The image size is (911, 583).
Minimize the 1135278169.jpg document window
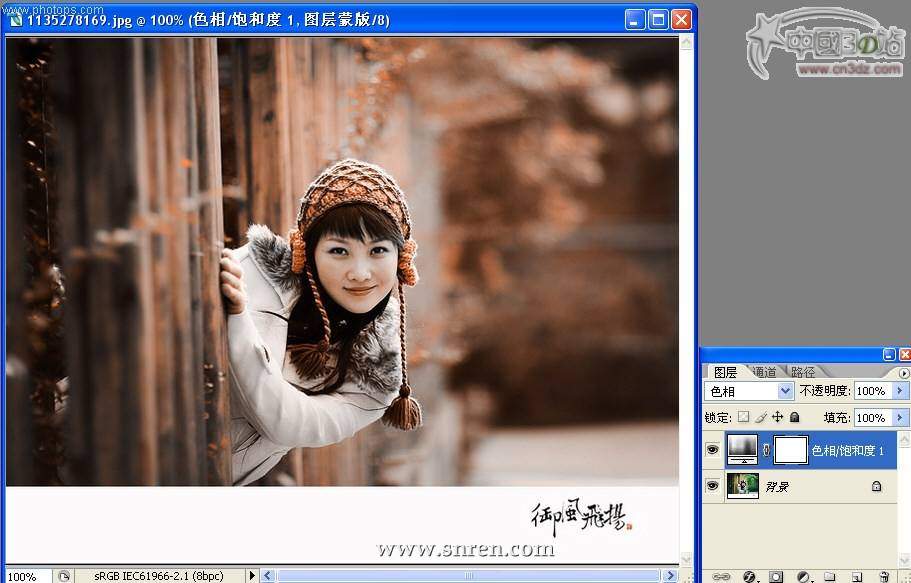pyautogui.click(x=635, y=20)
